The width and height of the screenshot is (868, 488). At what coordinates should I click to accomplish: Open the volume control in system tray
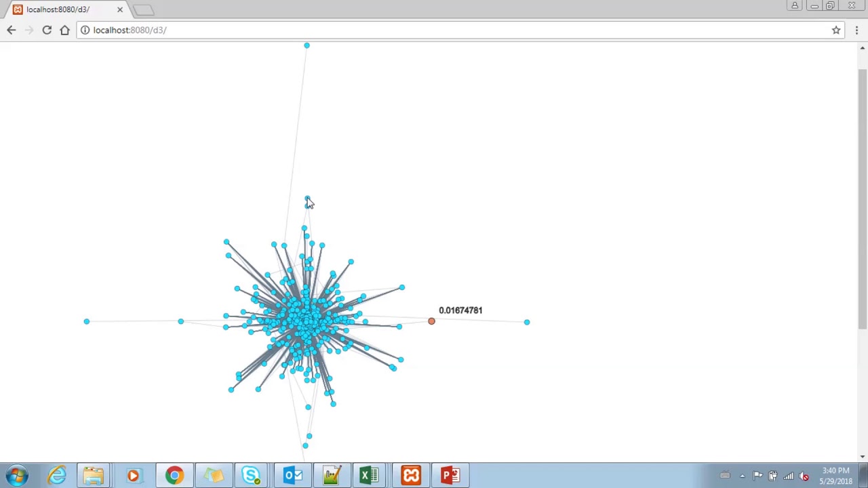pyautogui.click(x=804, y=476)
